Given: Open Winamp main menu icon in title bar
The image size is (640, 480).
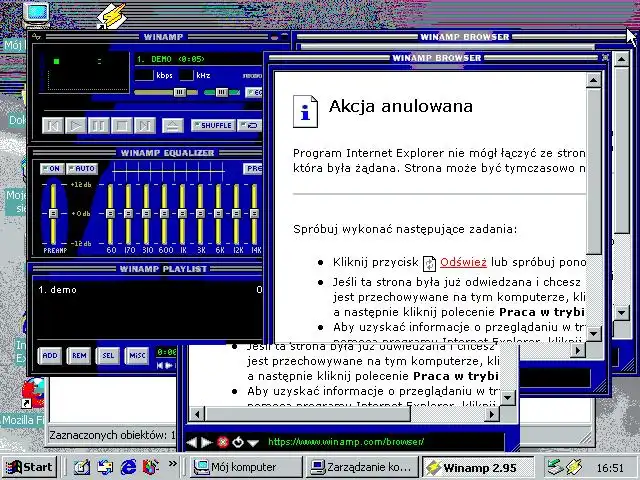Looking at the screenshot, I should click(36, 37).
